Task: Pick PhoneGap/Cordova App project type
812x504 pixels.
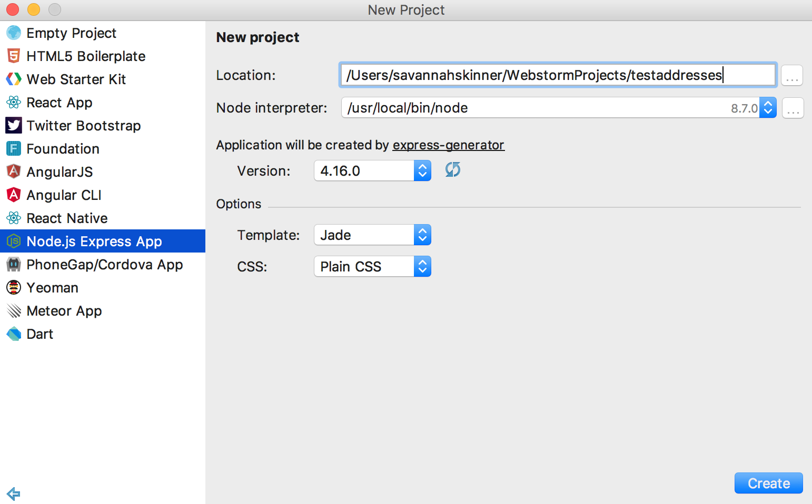Action: point(103,265)
